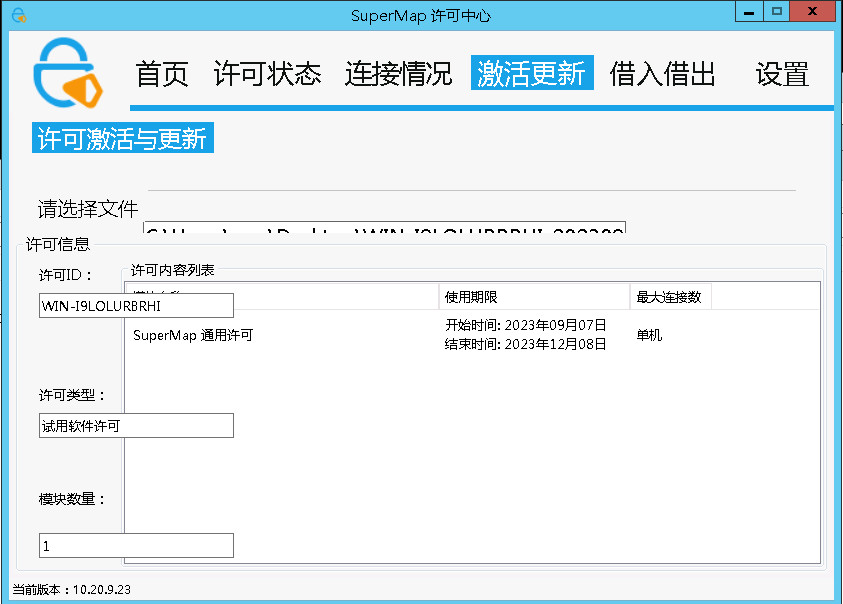Viewport: 843px width, 604px height.
Task: Click the 请选择文件 label
Action: tap(88, 209)
